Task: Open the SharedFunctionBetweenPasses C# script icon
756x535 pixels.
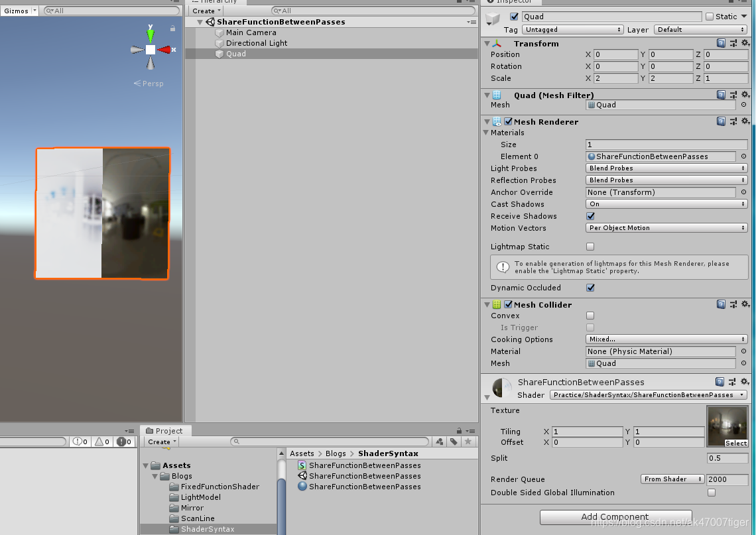Action: click(302, 465)
